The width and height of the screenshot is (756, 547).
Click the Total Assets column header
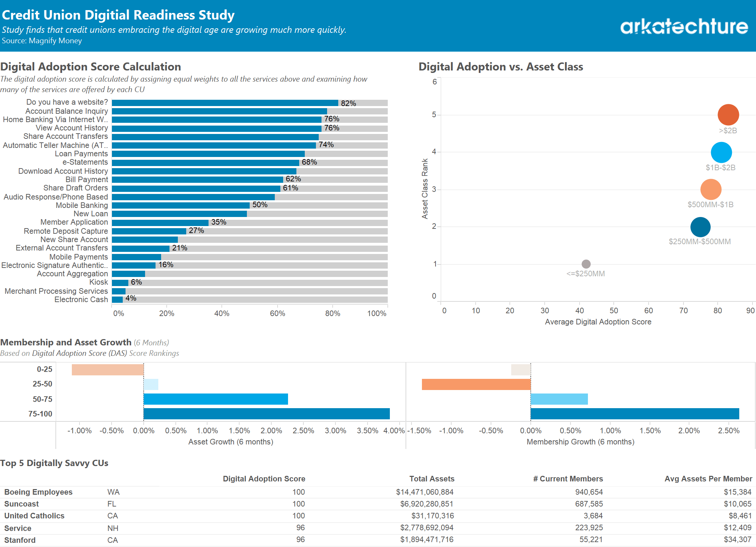pos(432,479)
